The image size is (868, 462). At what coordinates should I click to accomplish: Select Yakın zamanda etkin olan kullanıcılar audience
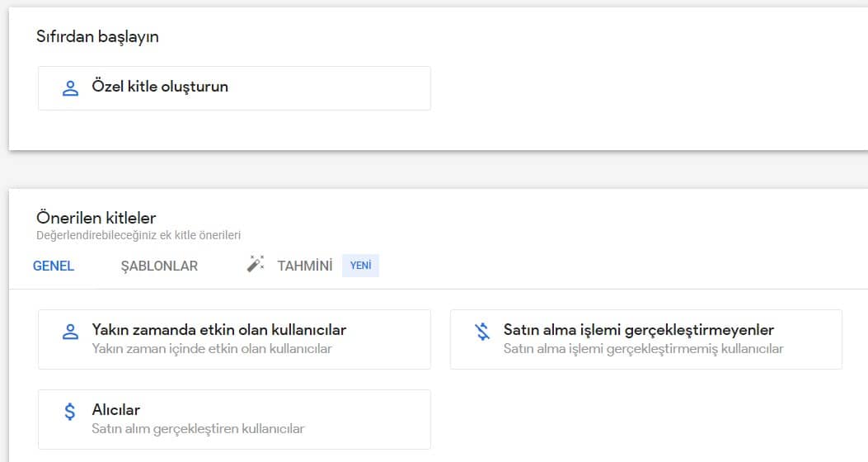tap(234, 339)
